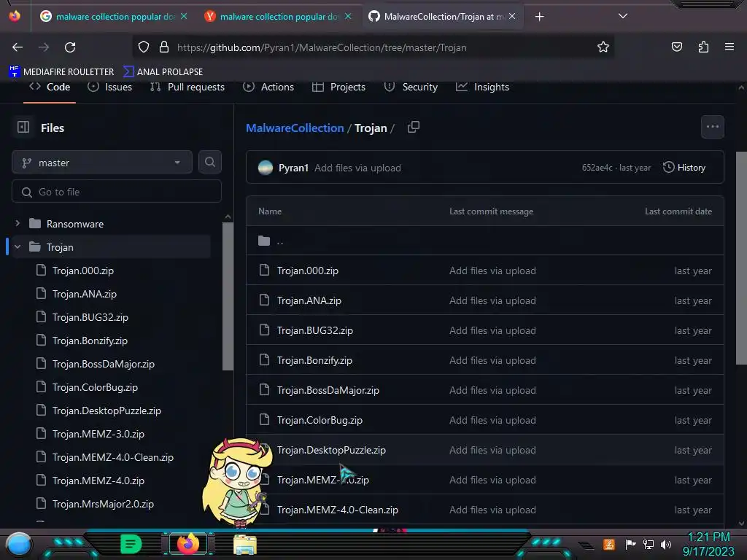Screen dimensions: 747x560
Task: Click the tracking protection shield icon
Action: click(144, 47)
